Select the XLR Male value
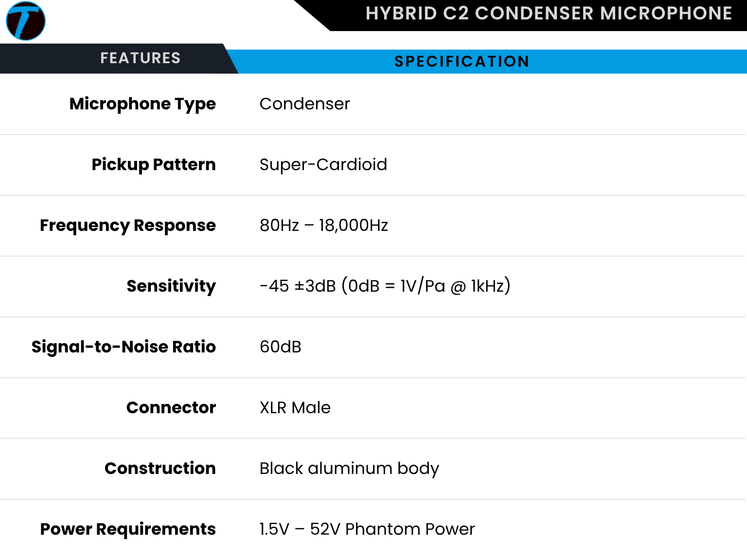This screenshot has height=560, width=747. click(x=295, y=408)
